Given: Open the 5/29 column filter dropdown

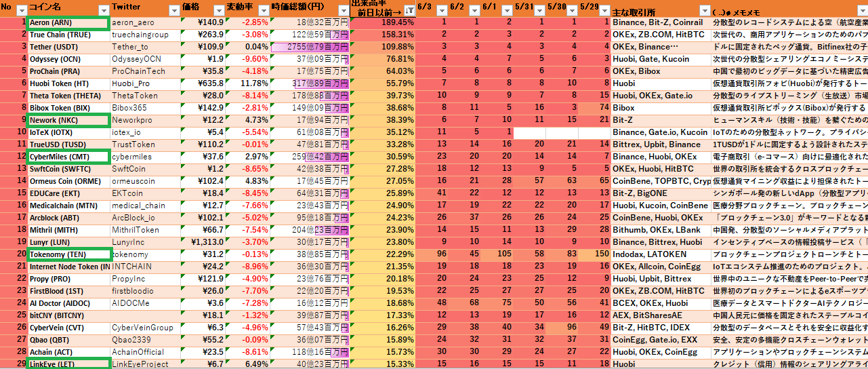Looking at the screenshot, I should pyautogui.click(x=604, y=10).
